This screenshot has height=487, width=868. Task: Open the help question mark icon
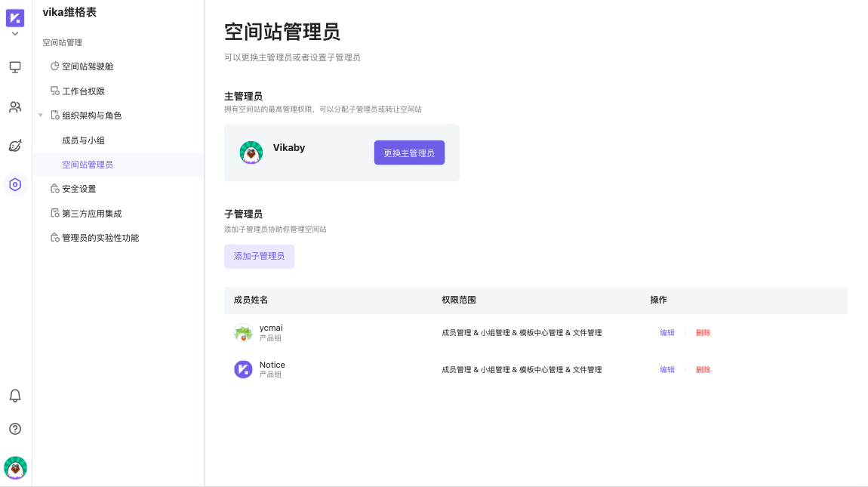point(15,429)
